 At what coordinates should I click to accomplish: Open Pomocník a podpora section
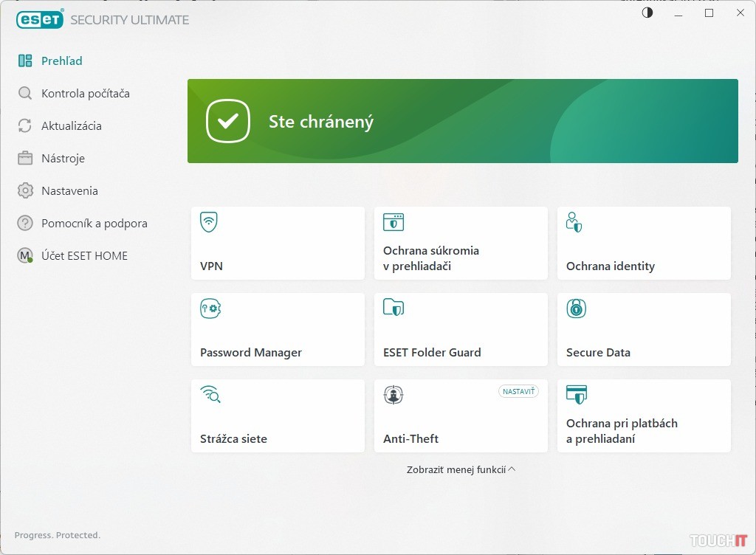(x=94, y=224)
